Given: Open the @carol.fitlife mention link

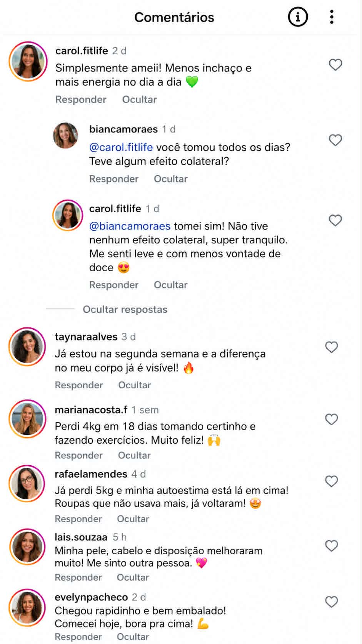Looking at the screenshot, I should coord(121,147).
